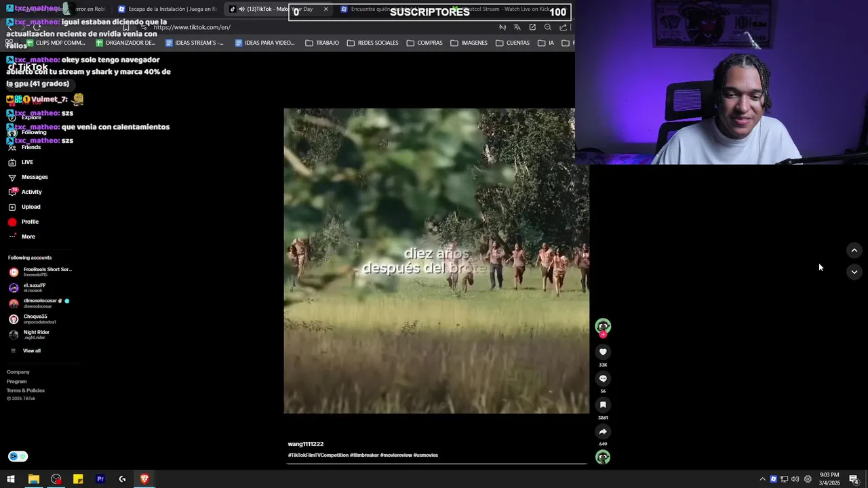Open Night Rider following account
This screenshot has width=868, height=488.
[29, 334]
